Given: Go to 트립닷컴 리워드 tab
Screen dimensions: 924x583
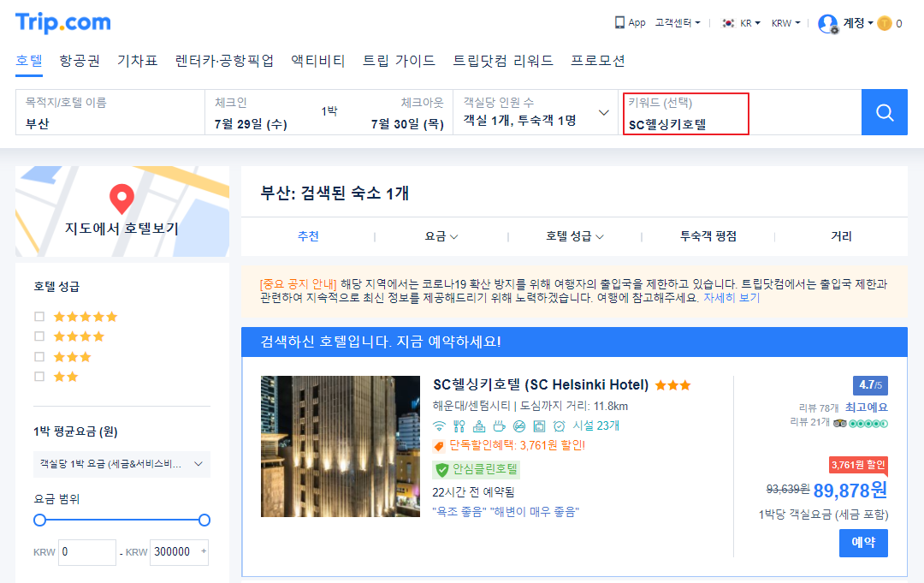Looking at the screenshot, I should click(503, 61).
